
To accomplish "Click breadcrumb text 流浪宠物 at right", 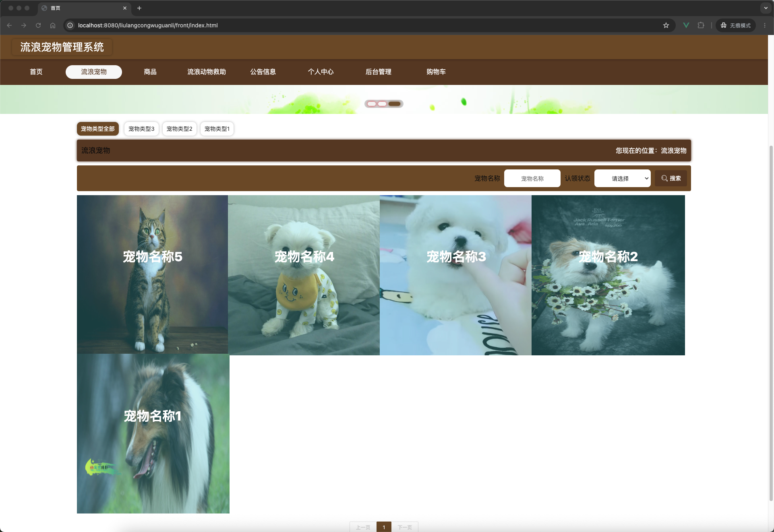I will click(673, 151).
